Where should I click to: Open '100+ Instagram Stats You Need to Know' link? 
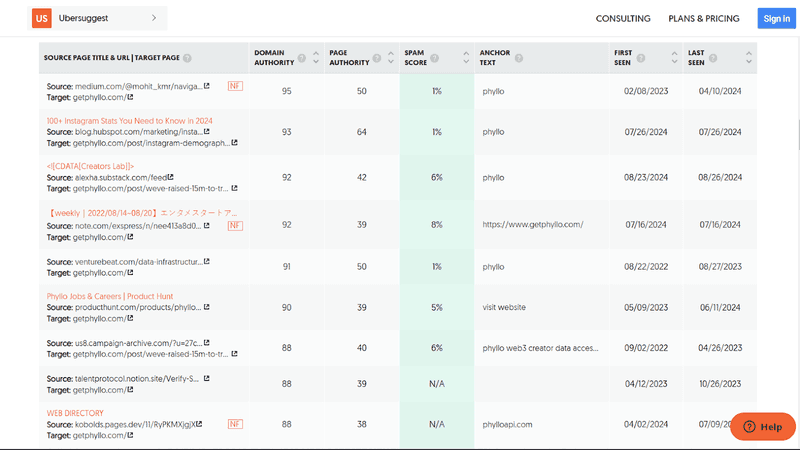point(130,121)
